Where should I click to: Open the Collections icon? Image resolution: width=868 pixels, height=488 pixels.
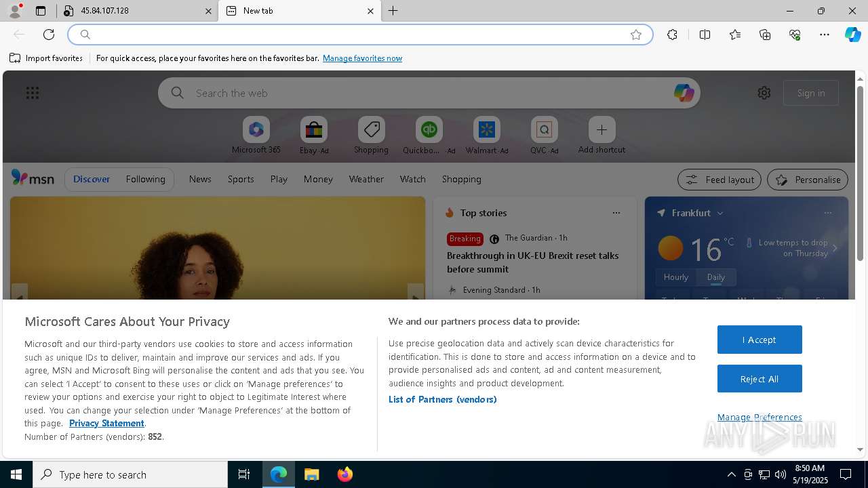pyautogui.click(x=765, y=35)
